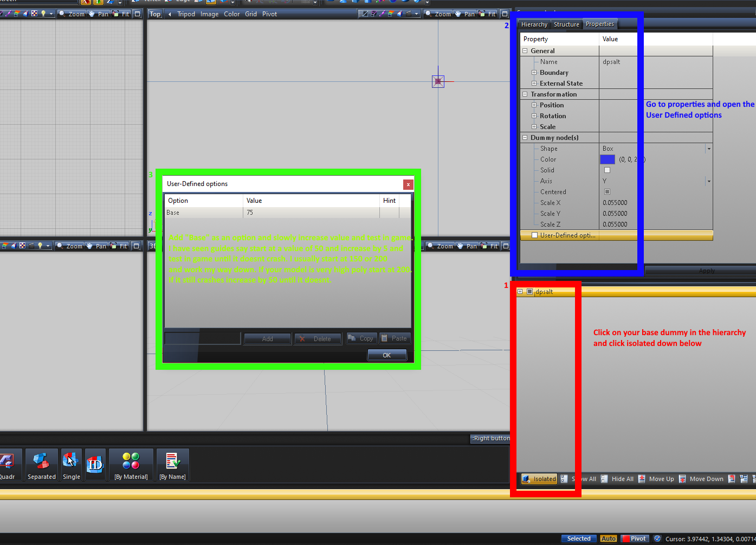Screen dimensions: 756x545
Task: Select the By Name icon
Action: [x=173, y=465]
